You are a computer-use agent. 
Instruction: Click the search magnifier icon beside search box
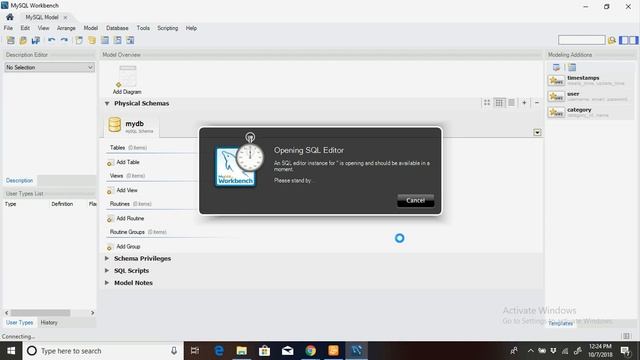pyautogui.click(x=611, y=40)
